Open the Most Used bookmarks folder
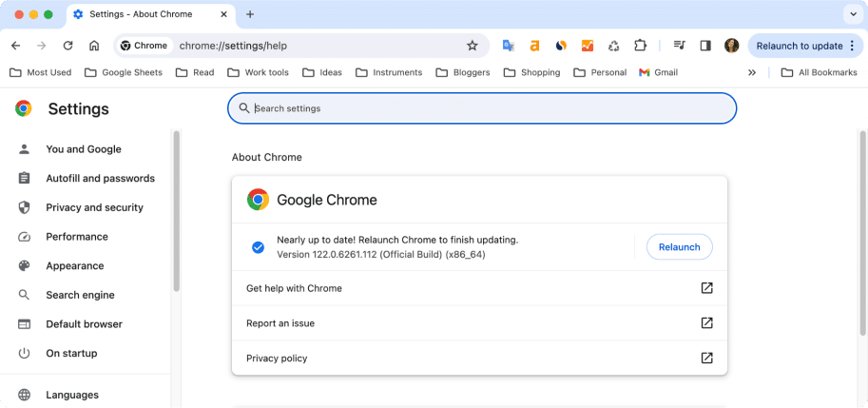This screenshot has width=868, height=408. [41, 72]
